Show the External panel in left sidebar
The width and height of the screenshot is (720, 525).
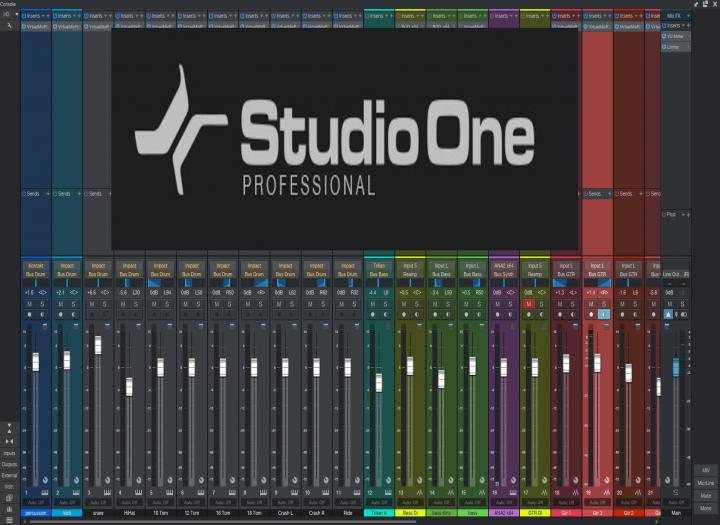coord(9,475)
